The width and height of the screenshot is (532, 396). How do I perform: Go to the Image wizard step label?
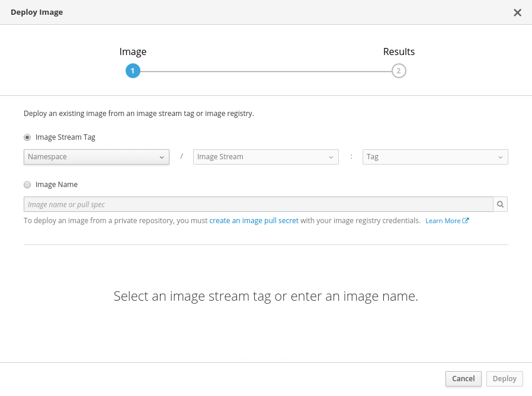pyautogui.click(x=133, y=51)
